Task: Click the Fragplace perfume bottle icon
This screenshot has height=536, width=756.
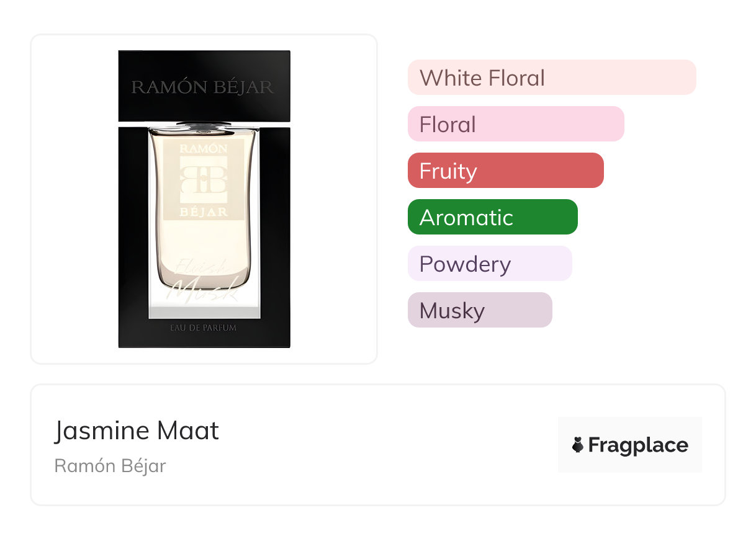Action: click(x=578, y=445)
